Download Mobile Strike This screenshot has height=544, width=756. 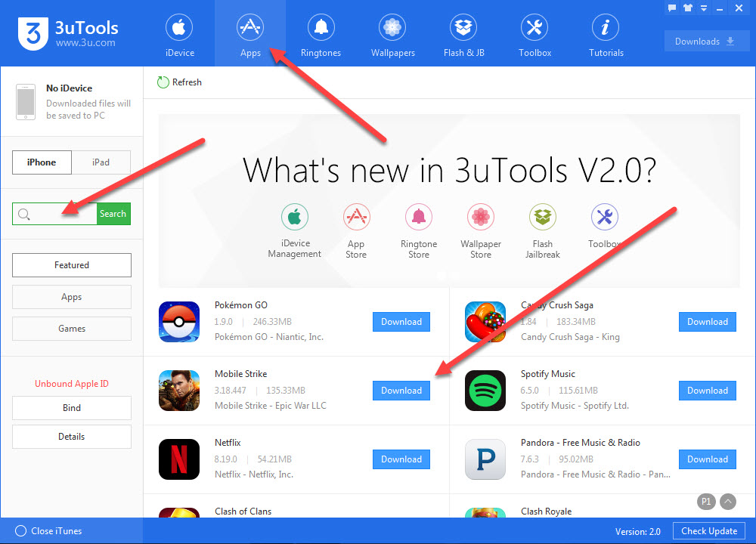coord(401,391)
